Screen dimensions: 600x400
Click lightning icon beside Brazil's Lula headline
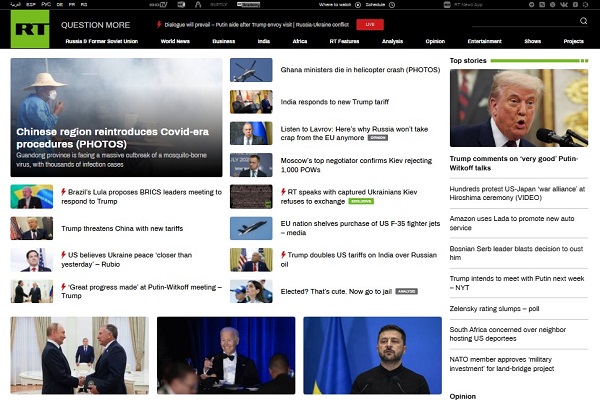[x=64, y=192]
